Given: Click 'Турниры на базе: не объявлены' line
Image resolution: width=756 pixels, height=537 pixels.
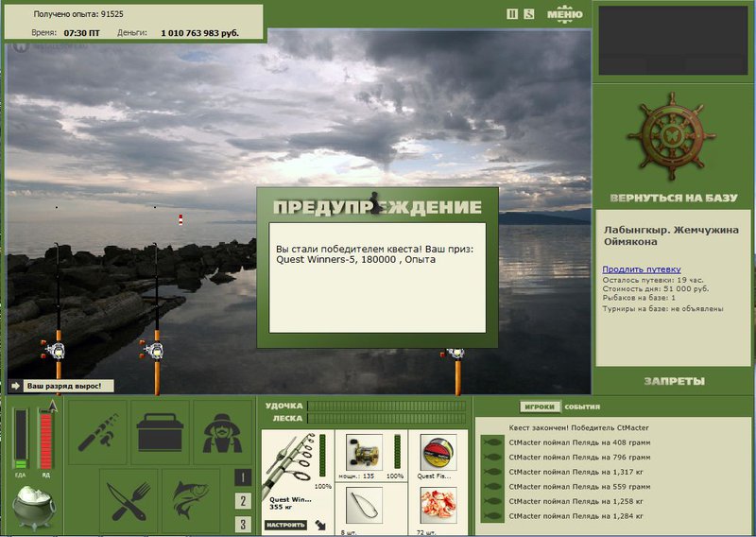Looking at the screenshot, I should pos(663,309).
